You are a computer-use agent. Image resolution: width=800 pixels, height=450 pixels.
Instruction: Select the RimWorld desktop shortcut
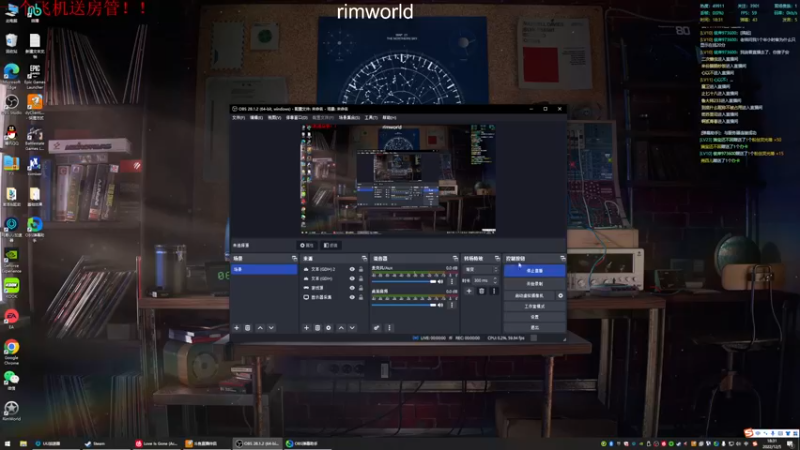coord(11,411)
